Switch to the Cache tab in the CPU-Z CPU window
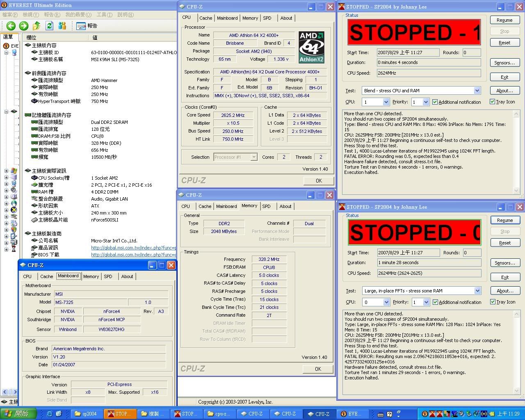This screenshot has width=525, height=420. [x=206, y=18]
